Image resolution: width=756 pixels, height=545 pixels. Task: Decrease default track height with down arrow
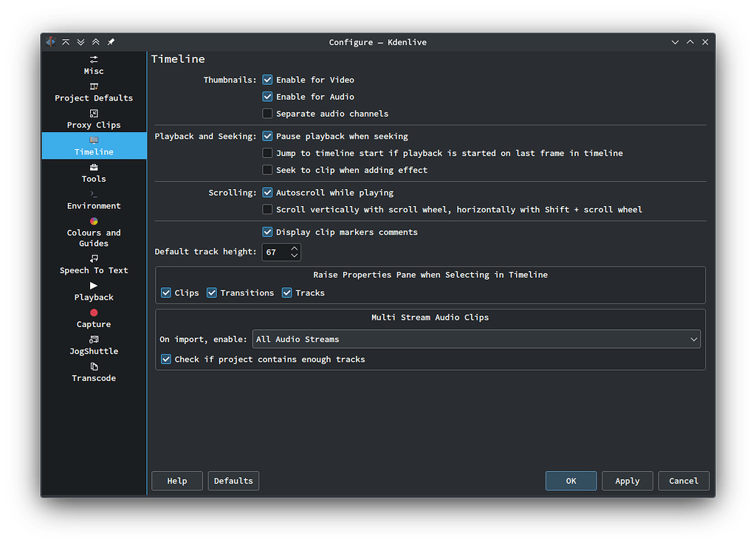pyautogui.click(x=295, y=256)
